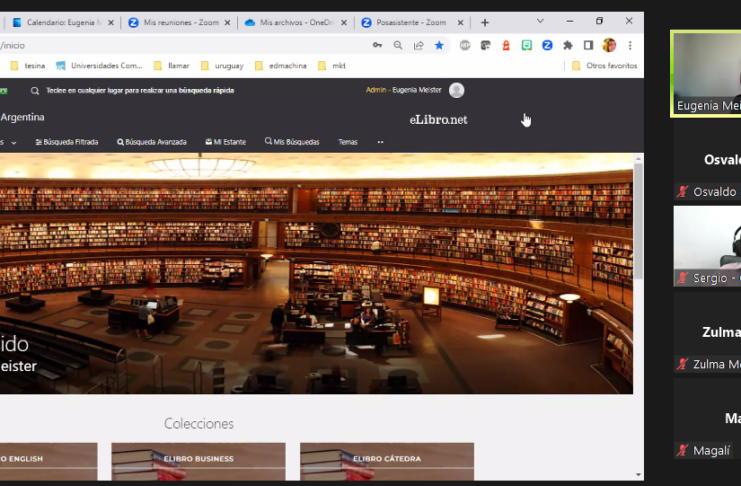Close the Calendario tab
741x486 pixels.
pyautogui.click(x=111, y=23)
